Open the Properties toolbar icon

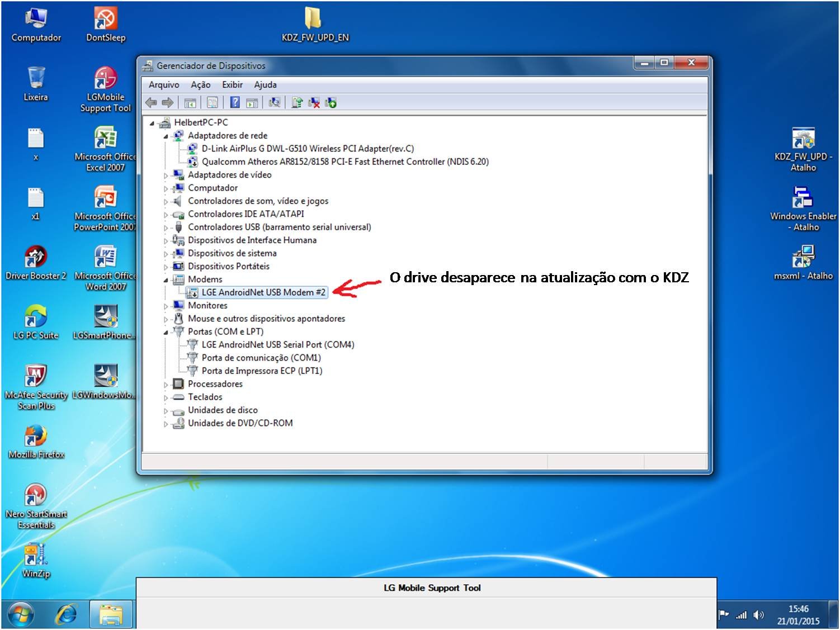coord(213,102)
